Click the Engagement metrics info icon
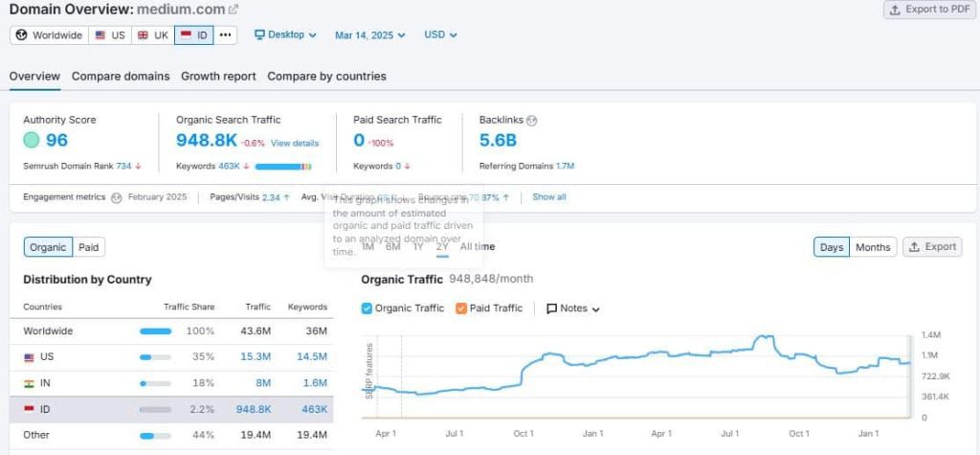The width and height of the screenshot is (980, 455). coord(116,197)
